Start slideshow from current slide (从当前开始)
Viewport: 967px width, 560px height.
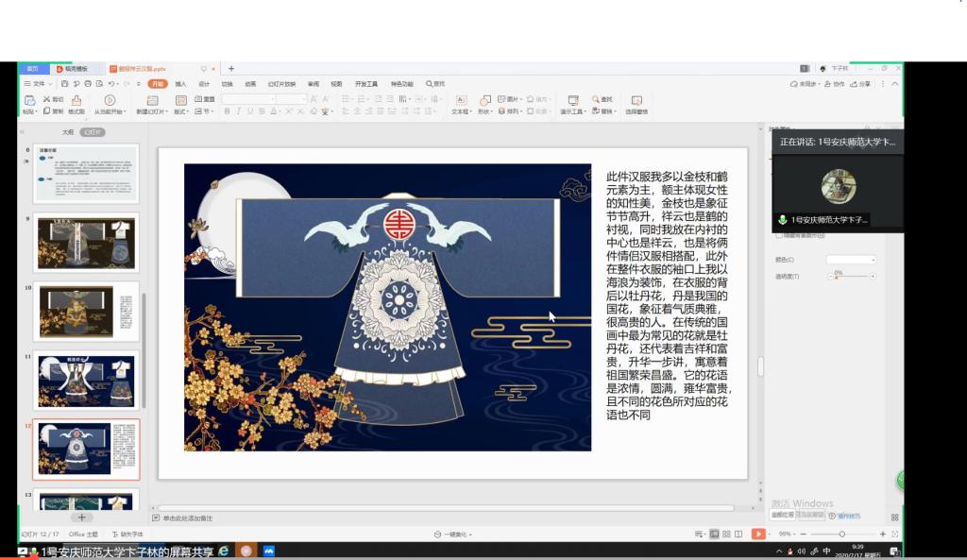[x=110, y=101]
